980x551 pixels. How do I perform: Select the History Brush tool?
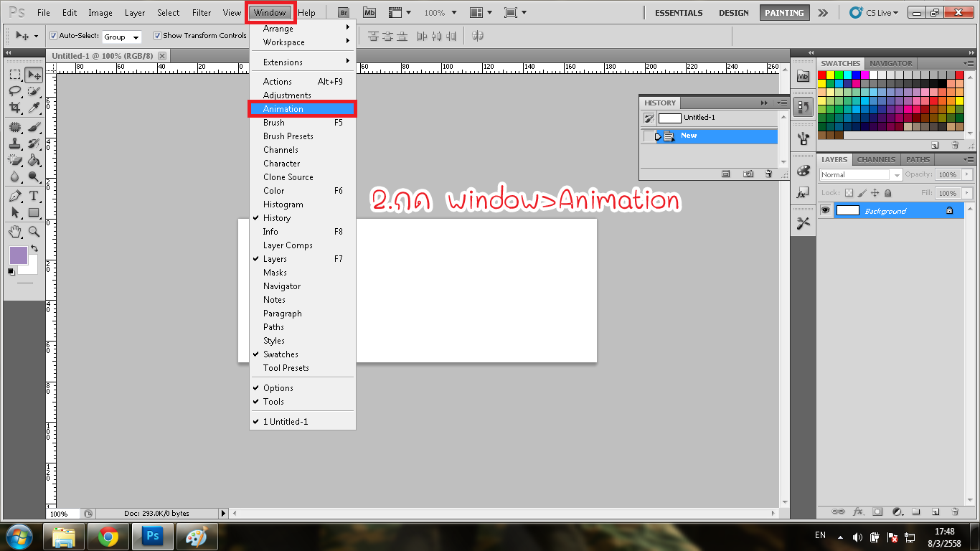(x=34, y=143)
